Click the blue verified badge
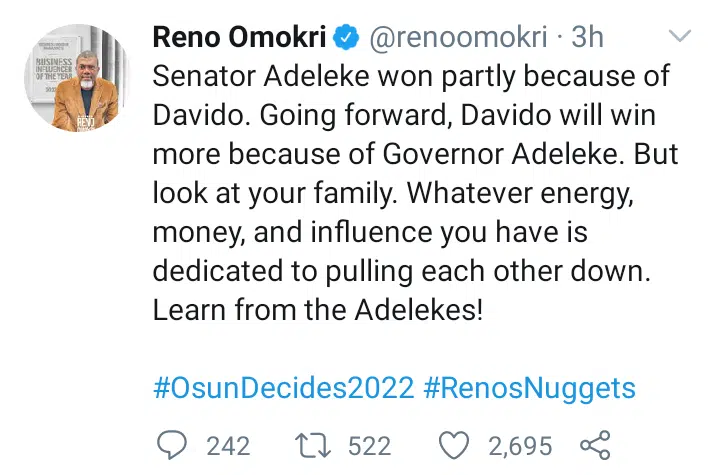Image resolution: width=720 pixels, height=475 pixels. coord(347,38)
